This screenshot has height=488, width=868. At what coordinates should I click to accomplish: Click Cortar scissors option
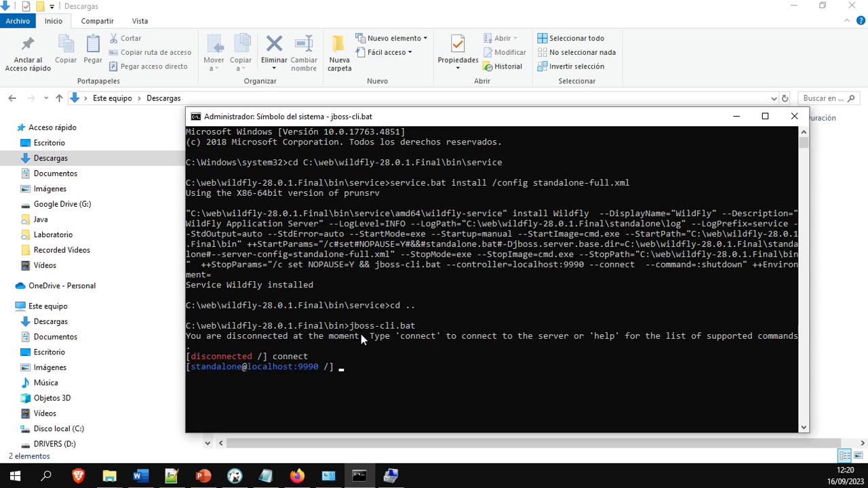pos(125,39)
